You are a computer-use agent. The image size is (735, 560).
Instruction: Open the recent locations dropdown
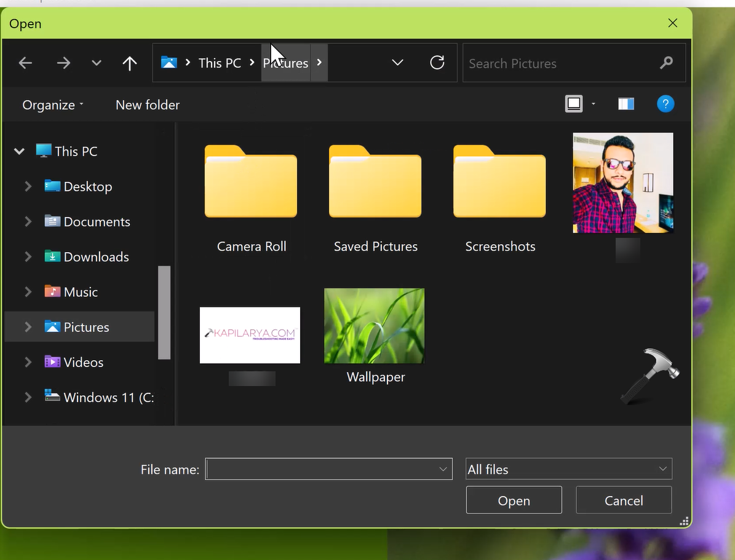96,63
